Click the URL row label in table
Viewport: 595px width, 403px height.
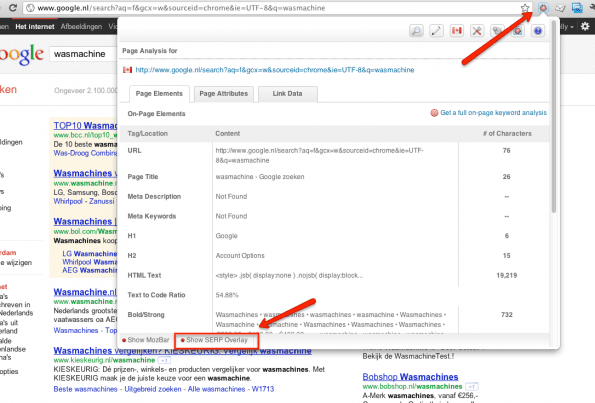coord(134,151)
